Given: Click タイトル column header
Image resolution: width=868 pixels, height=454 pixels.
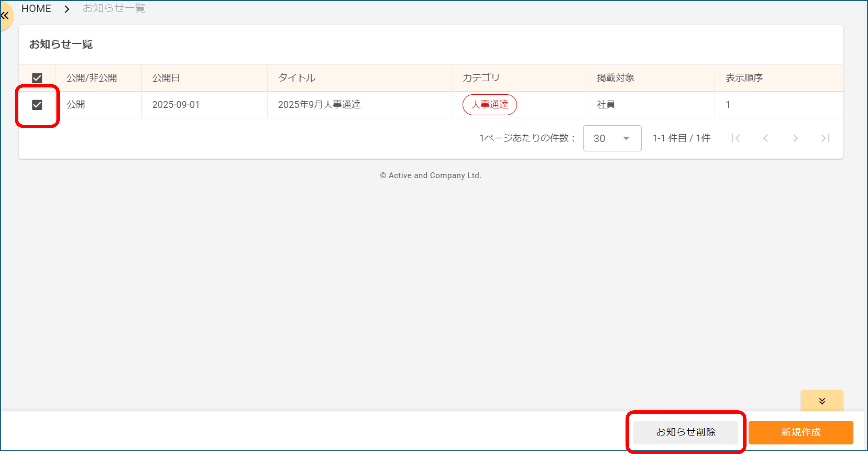Looking at the screenshot, I should (297, 78).
